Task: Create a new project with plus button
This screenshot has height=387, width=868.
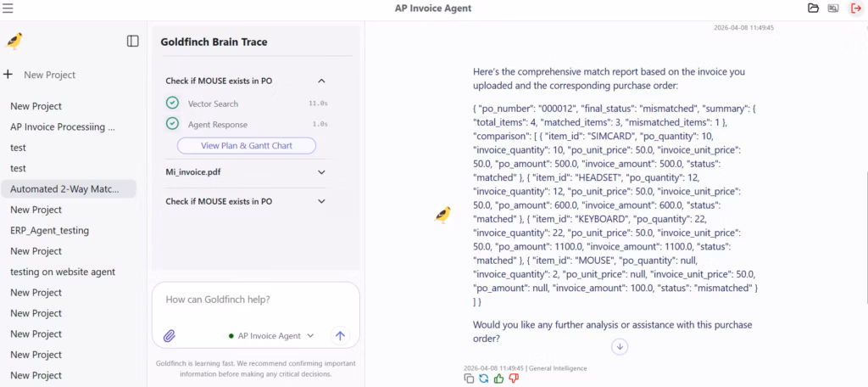Action: pos(8,75)
